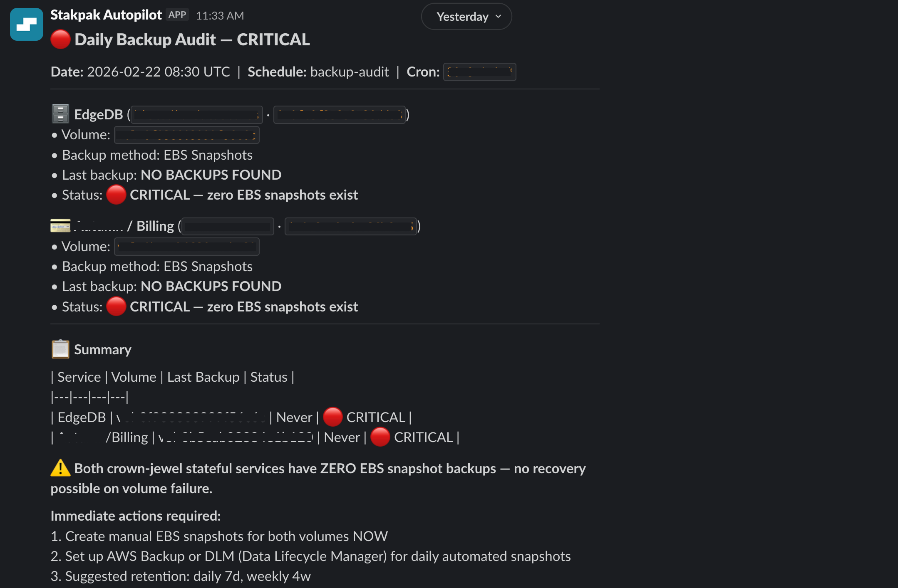Click the Summary section heading text
Viewport: 898px width, 588px height.
click(103, 349)
